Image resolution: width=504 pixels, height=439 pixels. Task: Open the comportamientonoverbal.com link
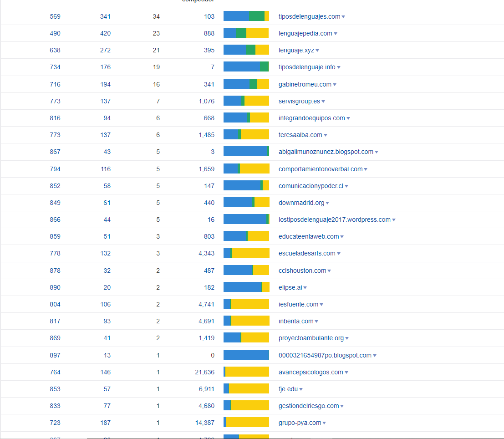(321, 169)
